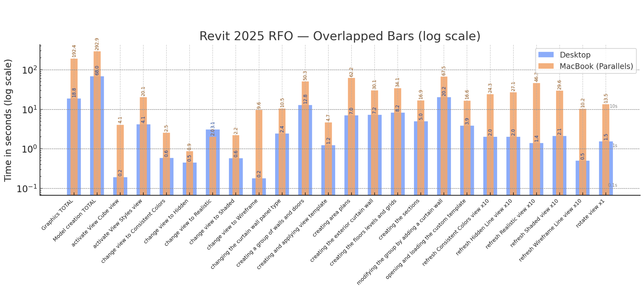The height and width of the screenshot is (290, 644).
Task: Select the "activate View Cube view" axis label
Action: [x=95, y=223]
